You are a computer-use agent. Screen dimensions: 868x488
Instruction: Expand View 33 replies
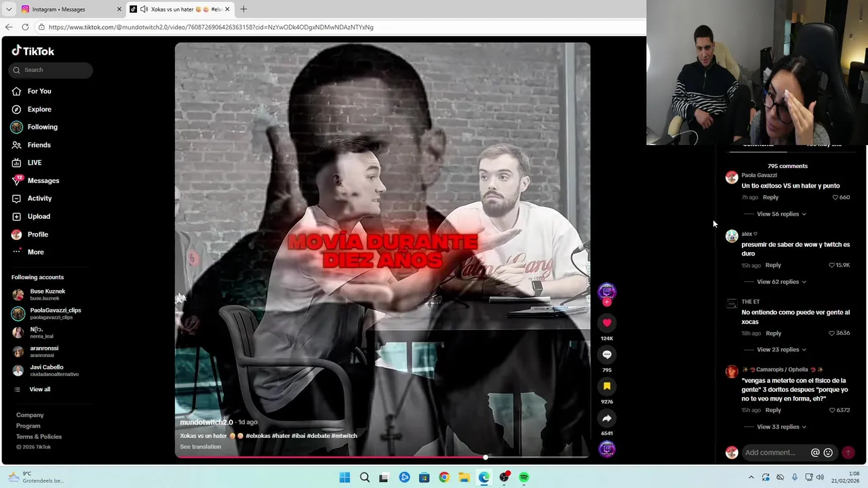[781, 427]
